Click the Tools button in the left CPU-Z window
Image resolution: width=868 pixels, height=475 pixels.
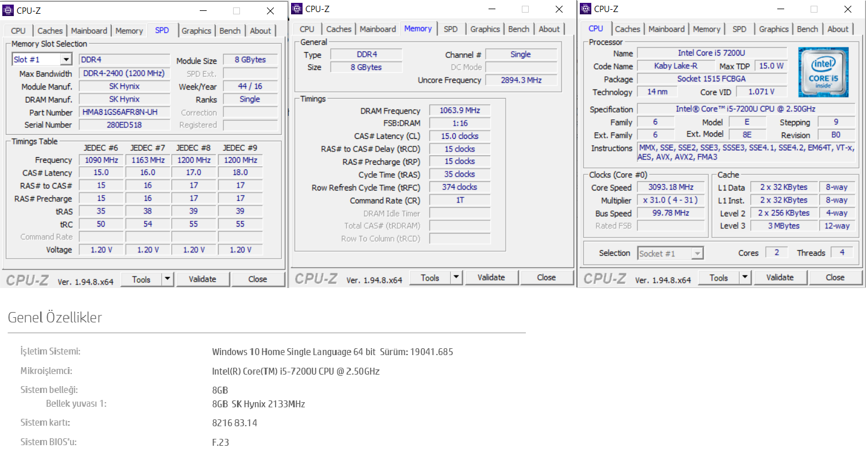coord(141,279)
